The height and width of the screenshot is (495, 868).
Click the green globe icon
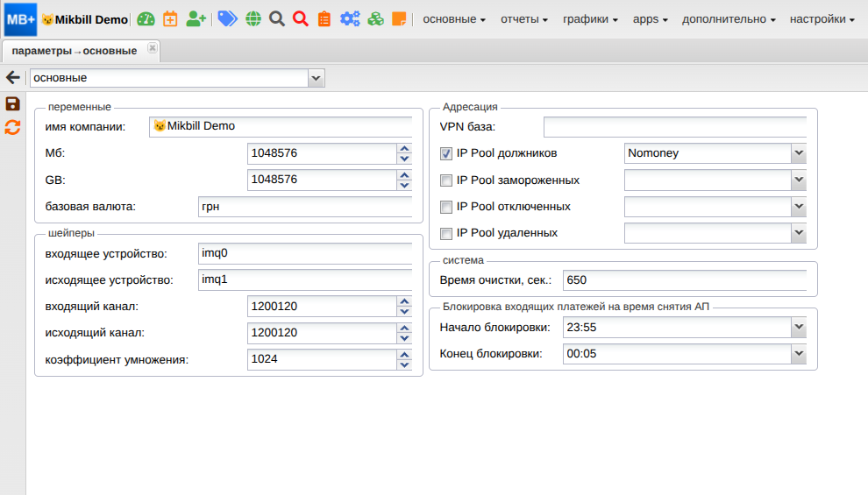[x=253, y=19]
